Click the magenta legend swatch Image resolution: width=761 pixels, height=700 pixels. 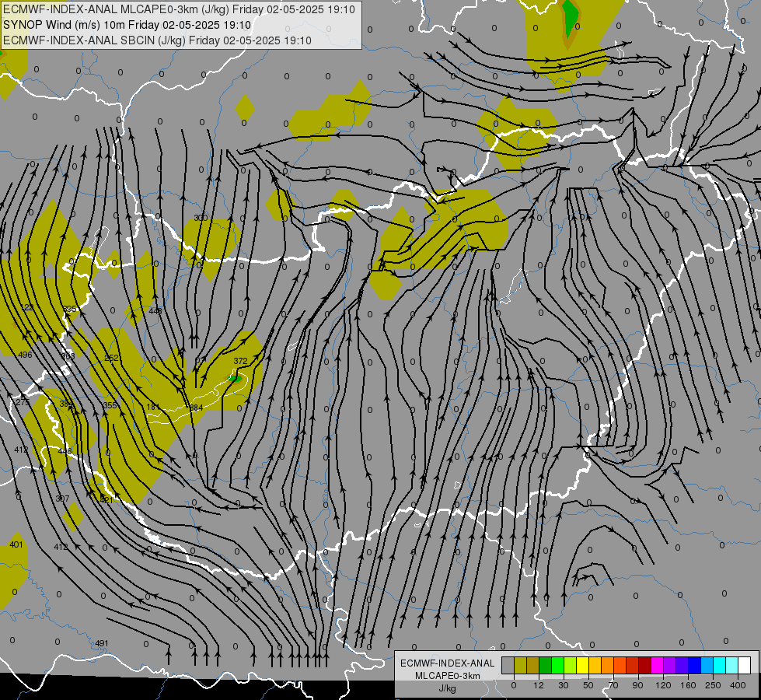(658, 665)
